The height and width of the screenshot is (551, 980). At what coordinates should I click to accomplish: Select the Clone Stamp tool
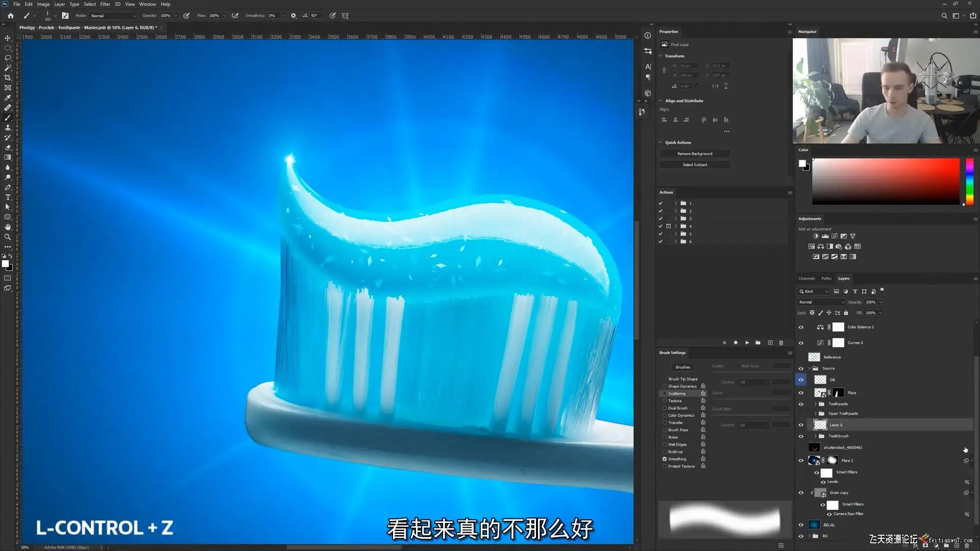pyautogui.click(x=8, y=128)
